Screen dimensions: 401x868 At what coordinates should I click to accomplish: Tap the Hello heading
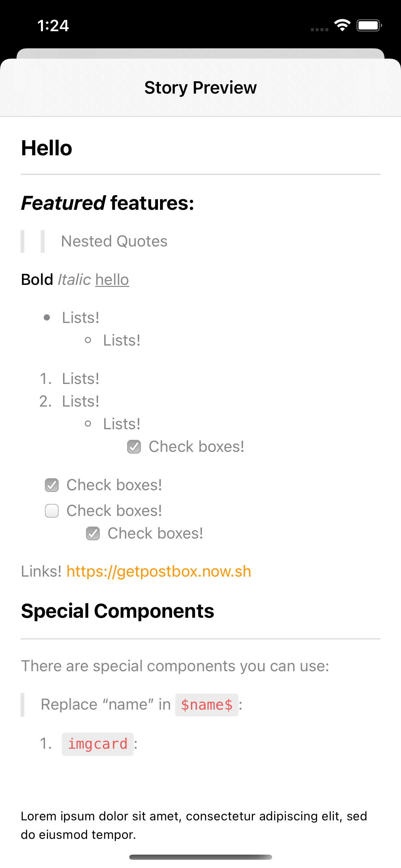click(x=47, y=148)
